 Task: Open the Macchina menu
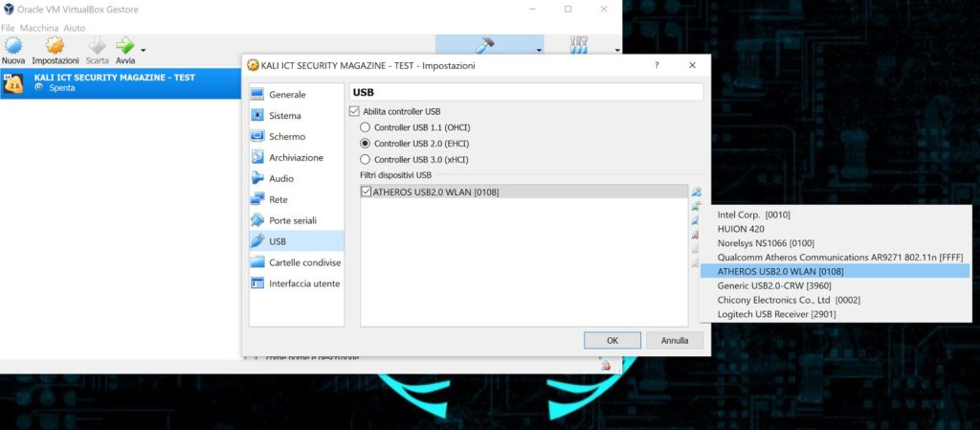[x=38, y=28]
